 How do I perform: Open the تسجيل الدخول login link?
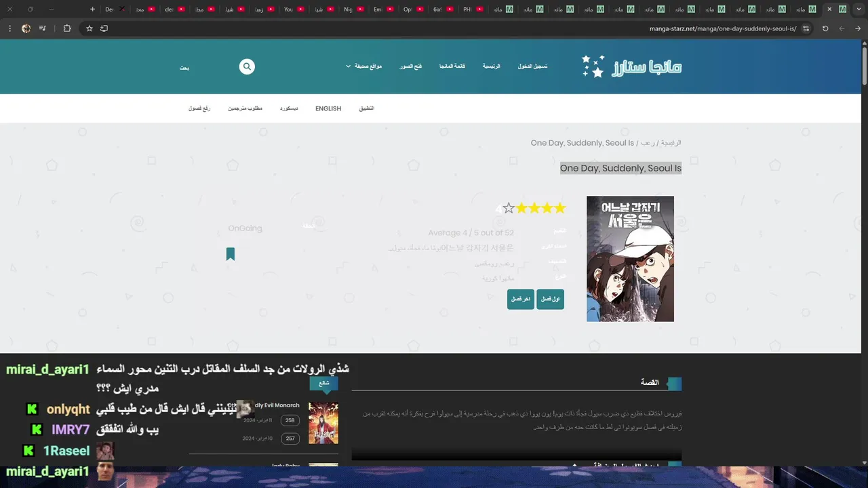pos(532,66)
